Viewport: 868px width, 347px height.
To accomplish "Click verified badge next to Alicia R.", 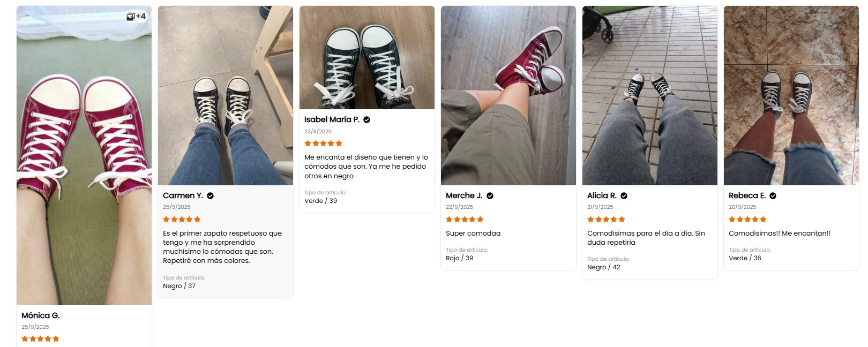I will click(624, 195).
